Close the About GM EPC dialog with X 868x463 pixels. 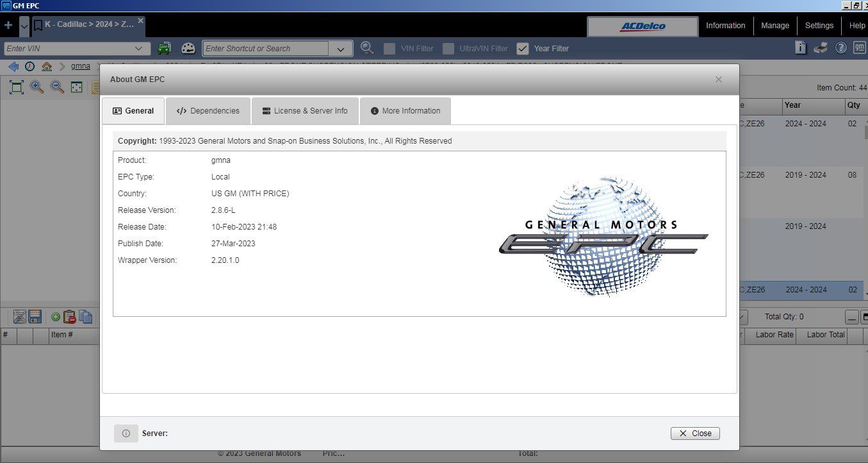(x=719, y=80)
